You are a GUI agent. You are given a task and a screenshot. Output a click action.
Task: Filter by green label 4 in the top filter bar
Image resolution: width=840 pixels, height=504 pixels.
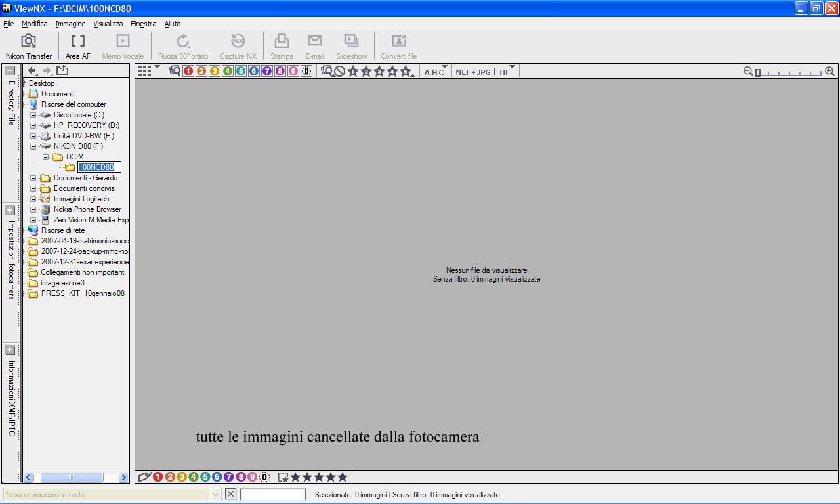228,71
